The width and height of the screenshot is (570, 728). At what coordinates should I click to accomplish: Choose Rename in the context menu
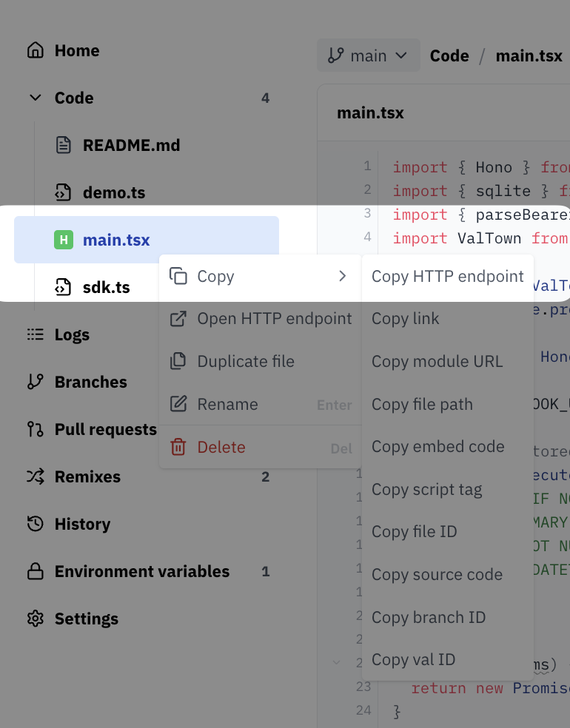(x=227, y=404)
